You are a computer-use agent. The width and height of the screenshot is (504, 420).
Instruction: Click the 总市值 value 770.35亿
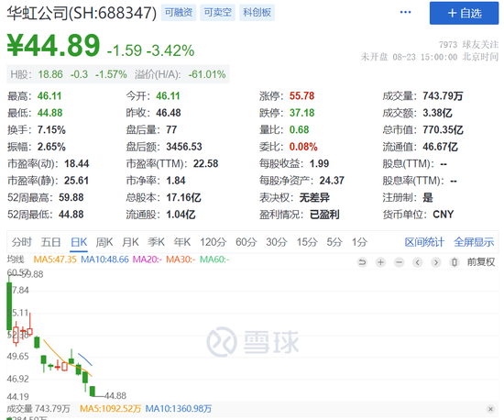(x=443, y=130)
